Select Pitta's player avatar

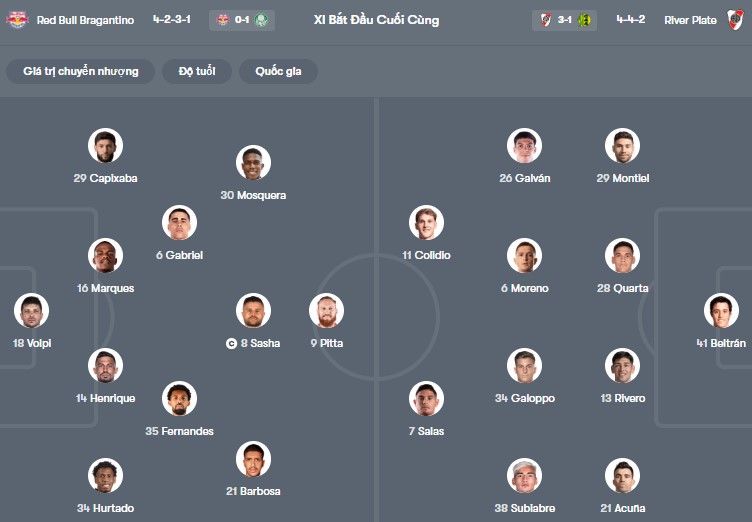[326, 311]
